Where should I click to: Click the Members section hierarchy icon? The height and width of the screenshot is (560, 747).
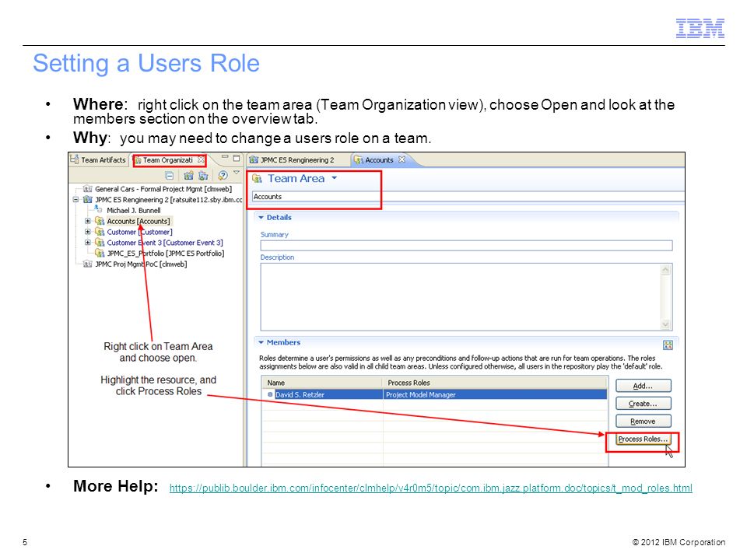coord(668,345)
